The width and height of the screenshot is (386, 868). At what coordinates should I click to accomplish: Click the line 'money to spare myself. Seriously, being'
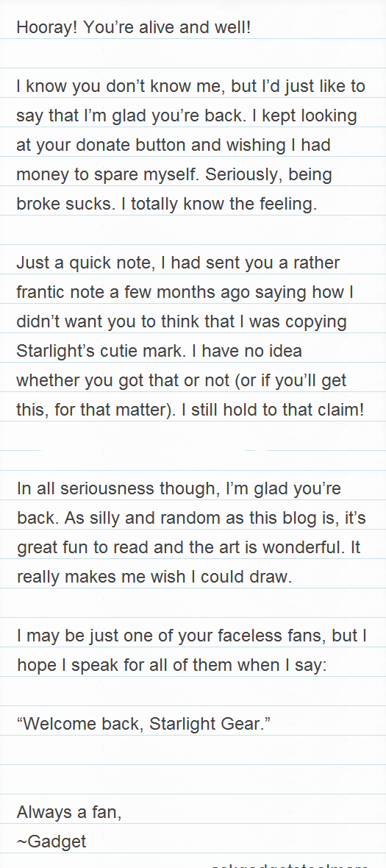pyautogui.click(x=174, y=175)
